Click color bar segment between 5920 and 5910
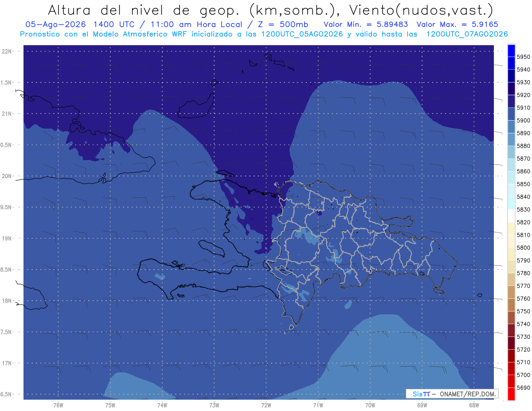 click(x=511, y=102)
